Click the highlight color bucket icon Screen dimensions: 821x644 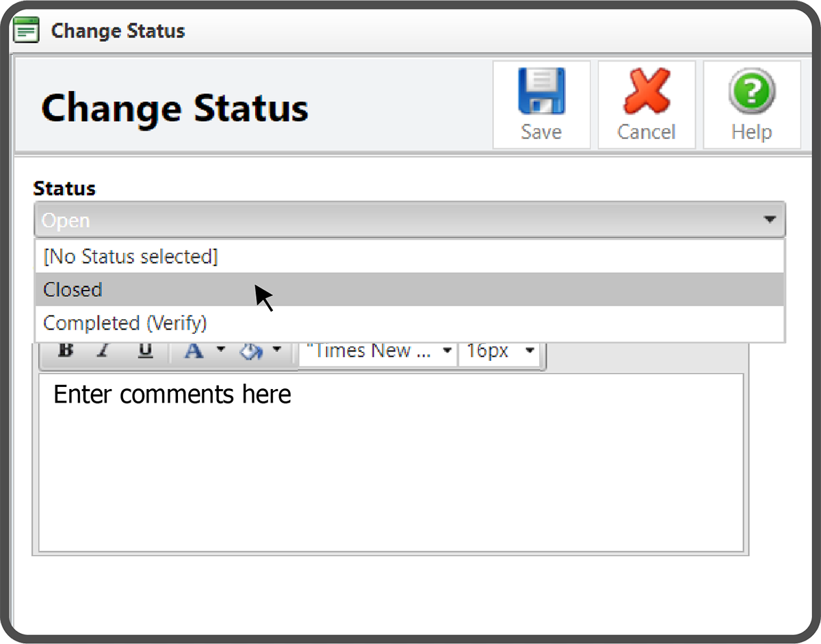(x=252, y=350)
